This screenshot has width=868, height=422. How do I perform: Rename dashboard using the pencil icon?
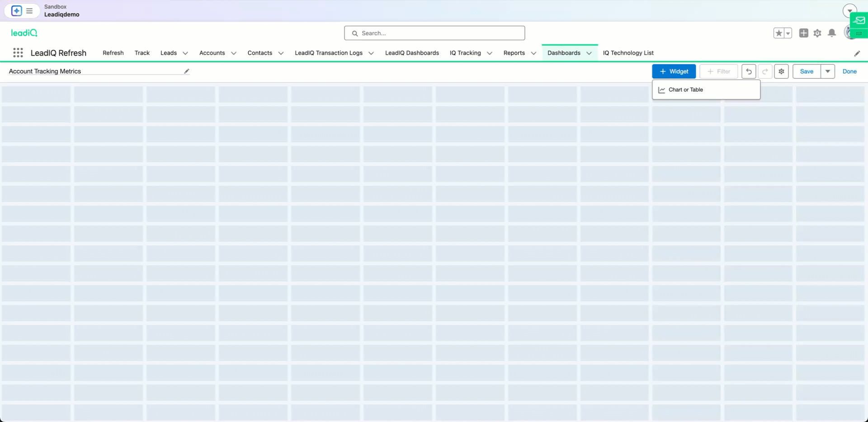(186, 71)
